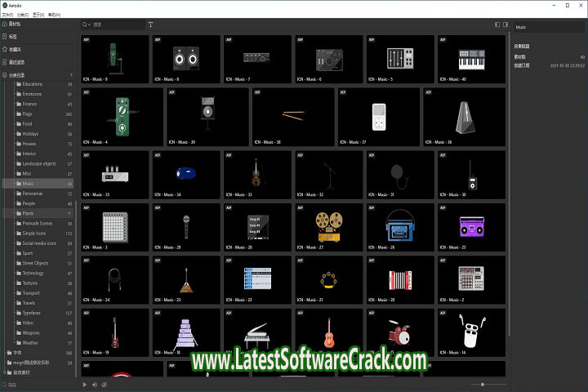Toggle the right sidebar panel icon
This screenshot has height=392, width=588.
click(x=504, y=24)
